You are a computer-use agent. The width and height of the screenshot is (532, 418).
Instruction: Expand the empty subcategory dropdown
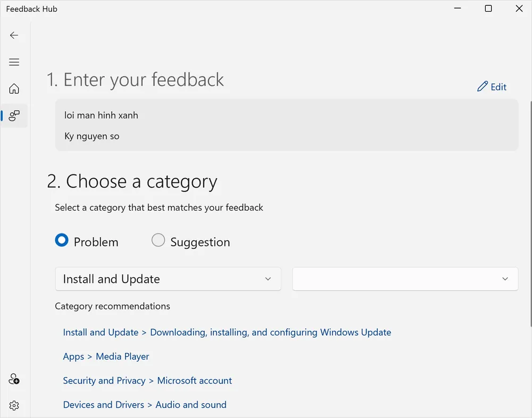click(x=404, y=279)
